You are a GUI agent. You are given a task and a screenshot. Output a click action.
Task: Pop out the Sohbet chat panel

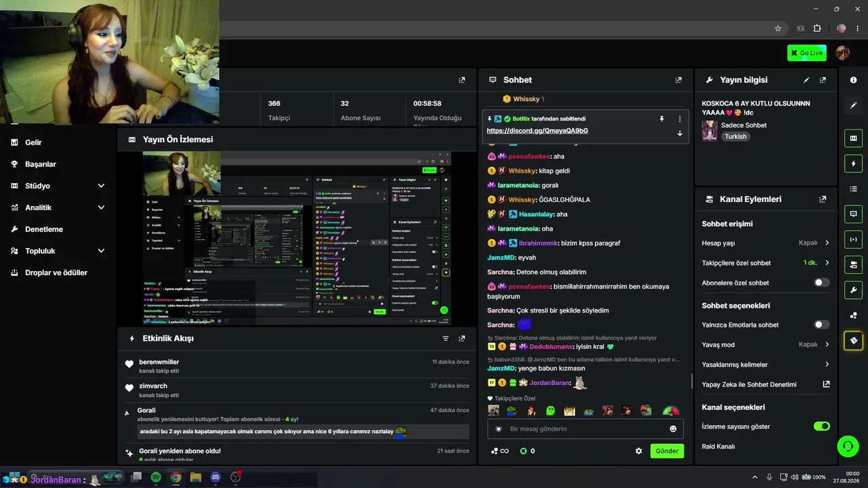point(678,80)
